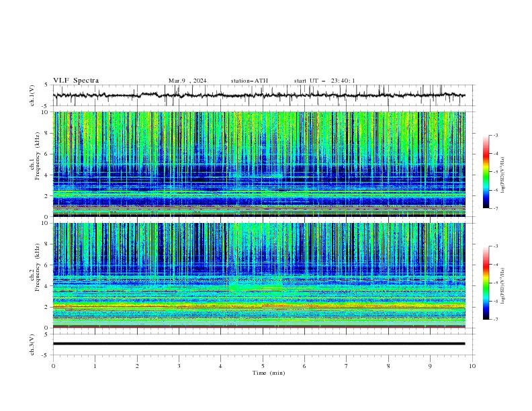
Task: Select the "station=ATH" header text
Action: (249, 81)
